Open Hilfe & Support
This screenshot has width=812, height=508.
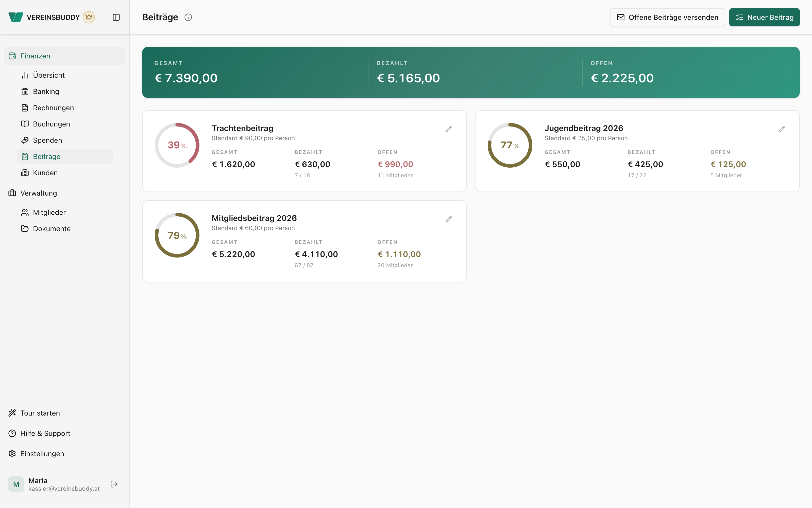64,433
